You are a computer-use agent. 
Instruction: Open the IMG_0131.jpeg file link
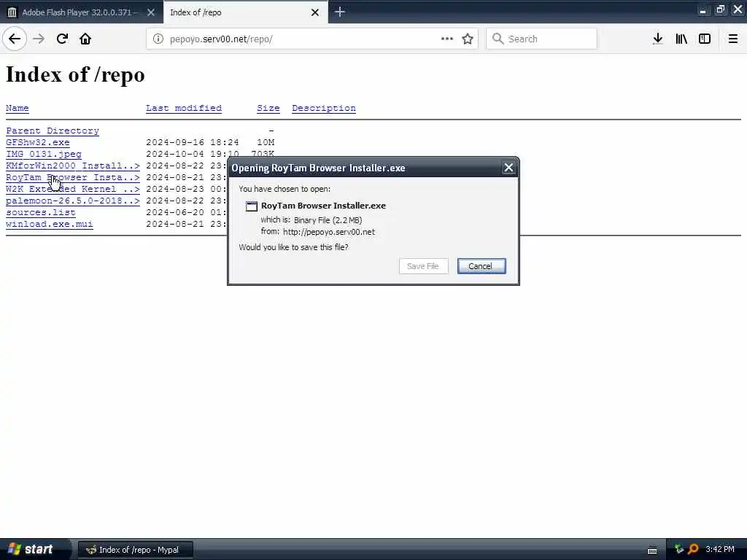[43, 154]
